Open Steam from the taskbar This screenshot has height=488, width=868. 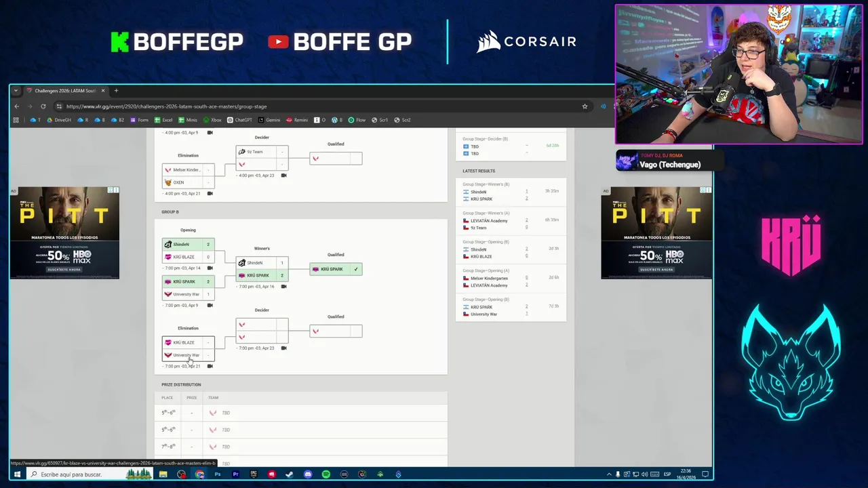click(290, 474)
